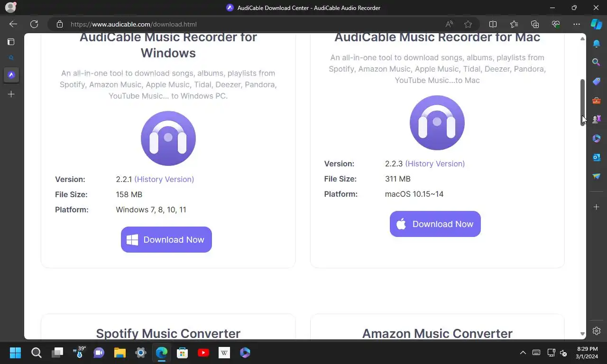The image size is (607, 364).
Task: Click the platform value macOS 10.15~14
Action: click(414, 194)
